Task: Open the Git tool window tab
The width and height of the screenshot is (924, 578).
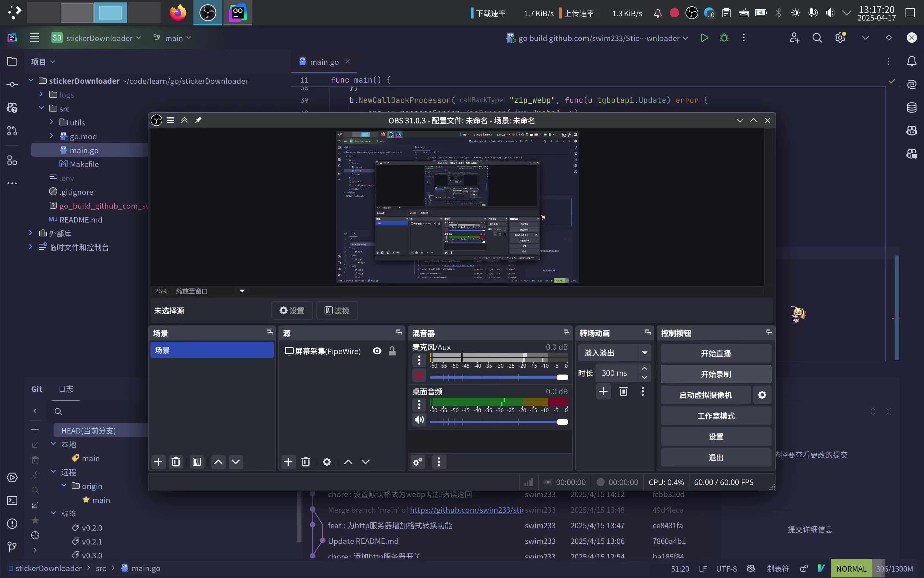Action: pos(37,389)
